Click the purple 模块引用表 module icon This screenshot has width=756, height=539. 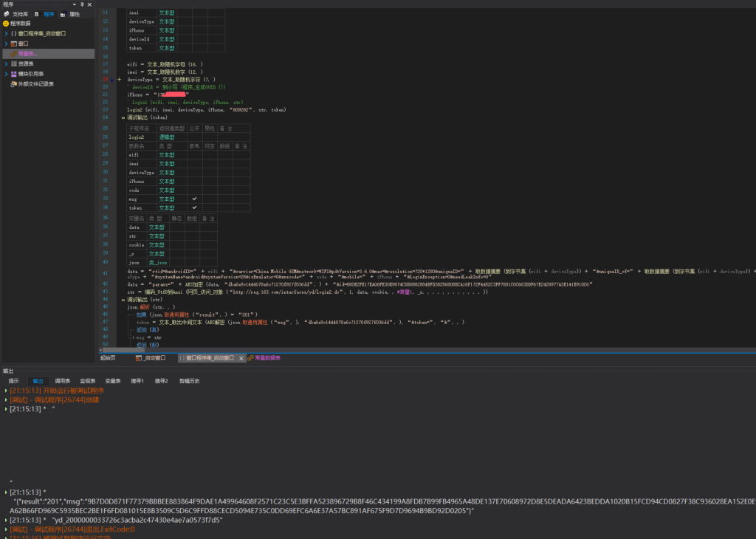(x=14, y=75)
